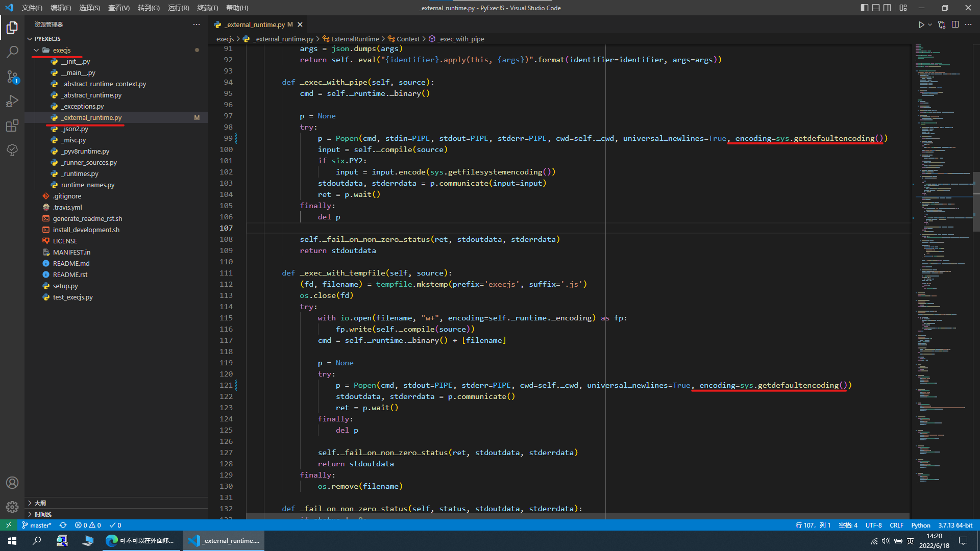Click Synchronize Changes icon in status bar
980x551 pixels.
point(63,525)
